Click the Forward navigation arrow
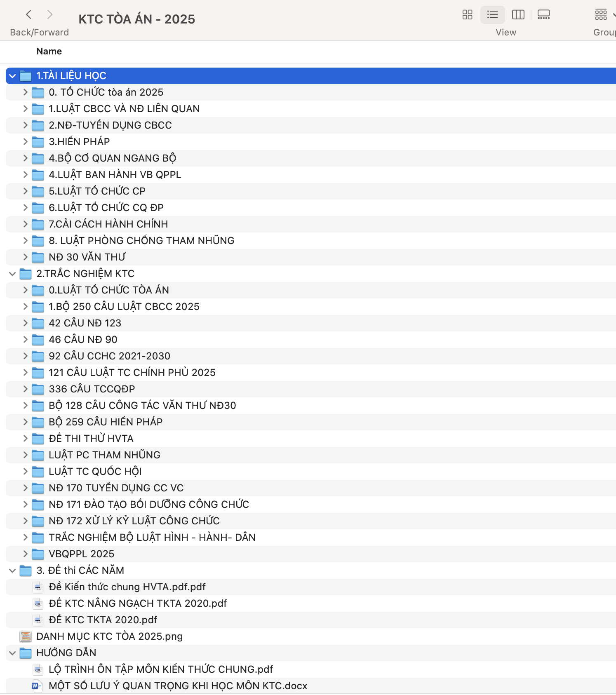This screenshot has height=695, width=616. [50, 15]
